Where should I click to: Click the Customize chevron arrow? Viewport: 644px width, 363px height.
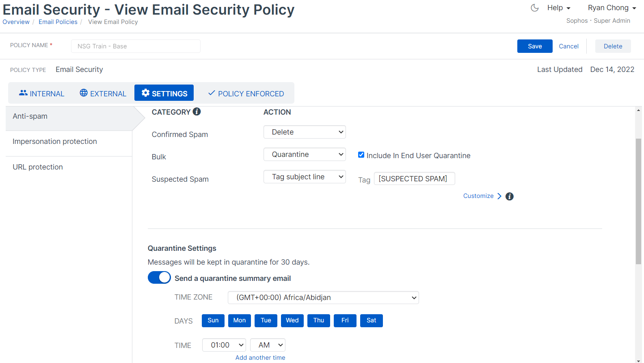499,196
